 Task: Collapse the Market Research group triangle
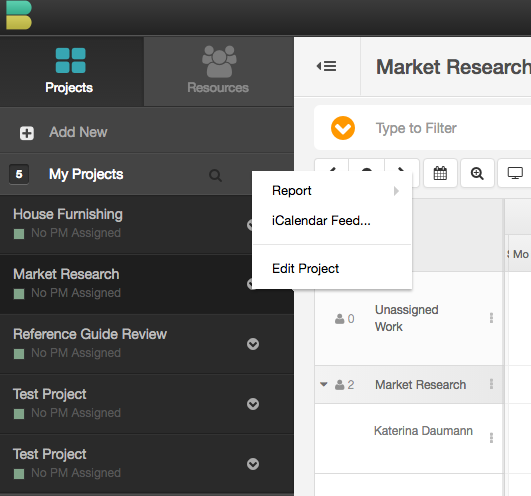(x=324, y=384)
